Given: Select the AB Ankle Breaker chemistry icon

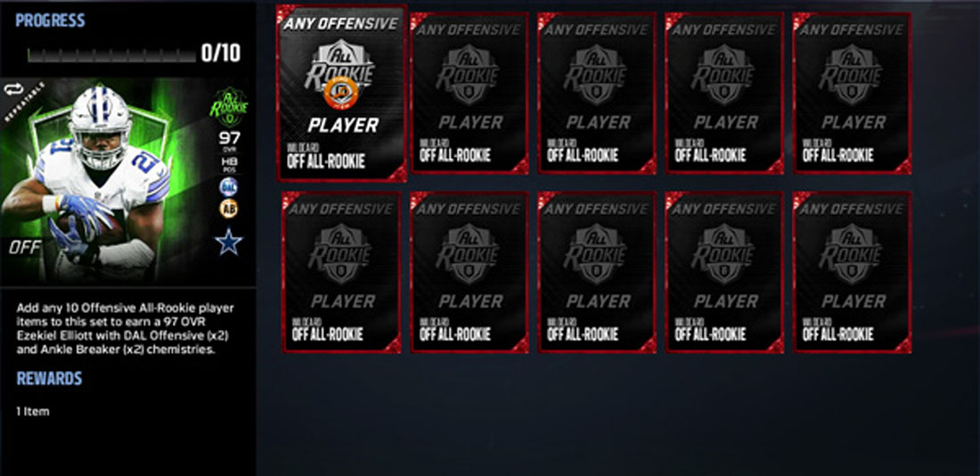Looking at the screenshot, I should (229, 209).
